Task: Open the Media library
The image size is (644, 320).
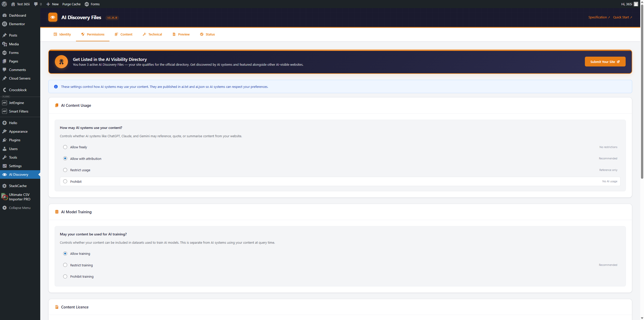Action: (x=14, y=44)
